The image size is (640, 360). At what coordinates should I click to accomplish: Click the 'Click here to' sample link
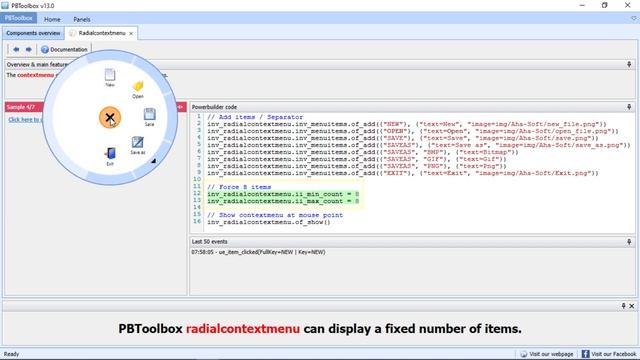pos(24,120)
